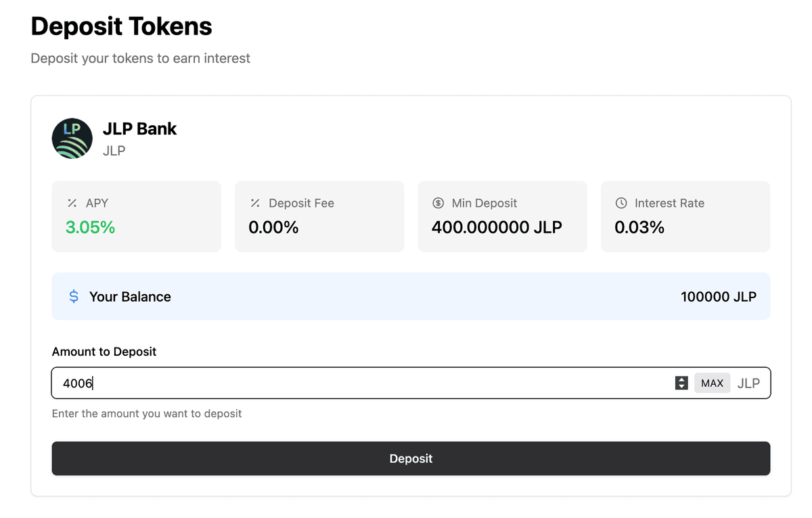
Task: Click the 100000 JLP balance amount
Action: 719,297
